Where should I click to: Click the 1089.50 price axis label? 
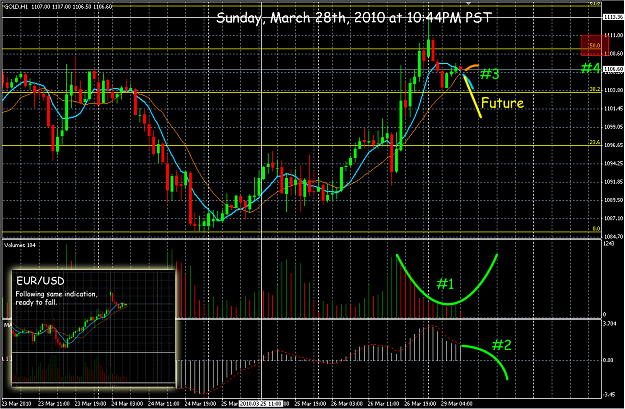tap(613, 200)
